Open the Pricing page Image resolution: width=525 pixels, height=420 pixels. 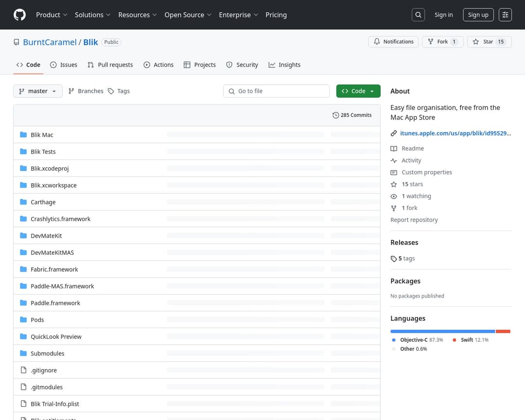click(276, 15)
